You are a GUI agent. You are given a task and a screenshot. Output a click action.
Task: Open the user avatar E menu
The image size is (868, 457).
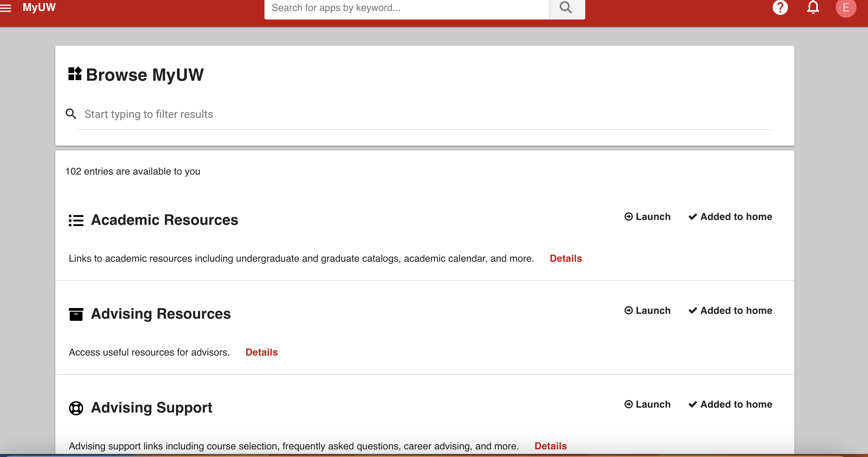845,8
